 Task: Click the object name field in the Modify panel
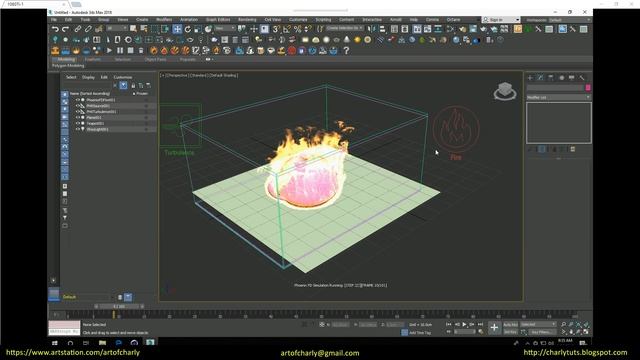point(555,88)
